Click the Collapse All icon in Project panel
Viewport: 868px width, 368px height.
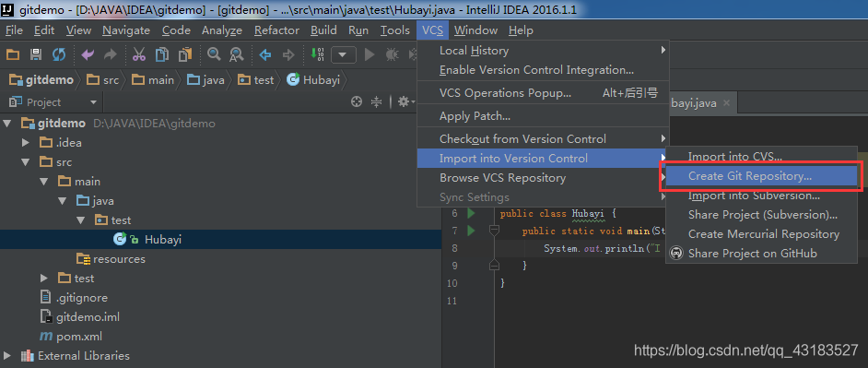(x=377, y=101)
